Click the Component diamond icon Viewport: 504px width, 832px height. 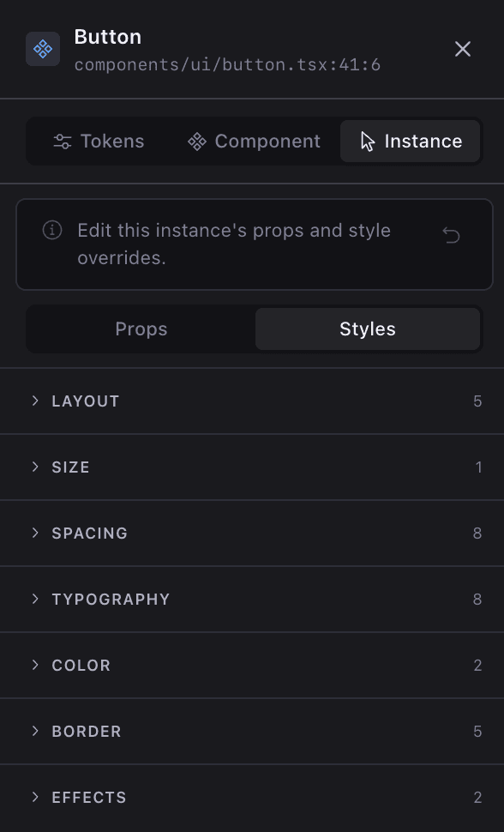[x=197, y=141]
